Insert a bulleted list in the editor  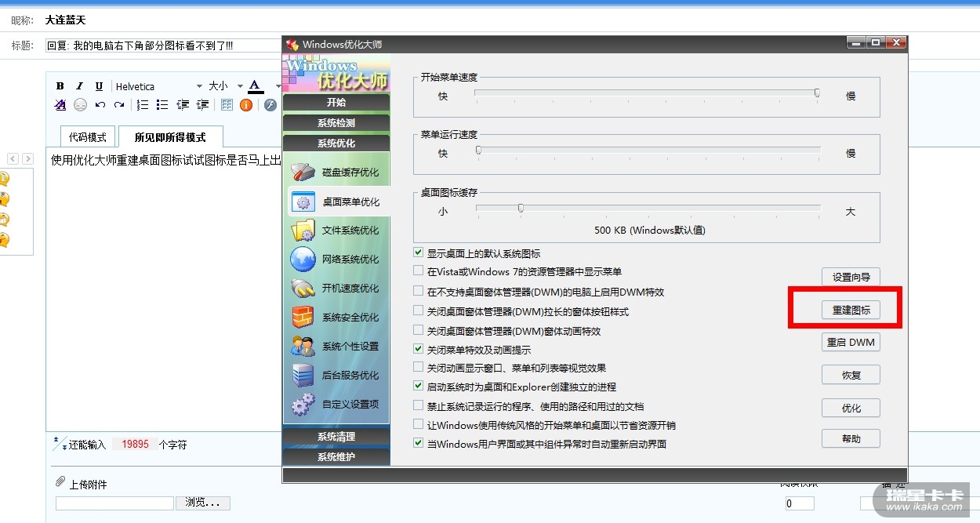pyautogui.click(x=162, y=104)
